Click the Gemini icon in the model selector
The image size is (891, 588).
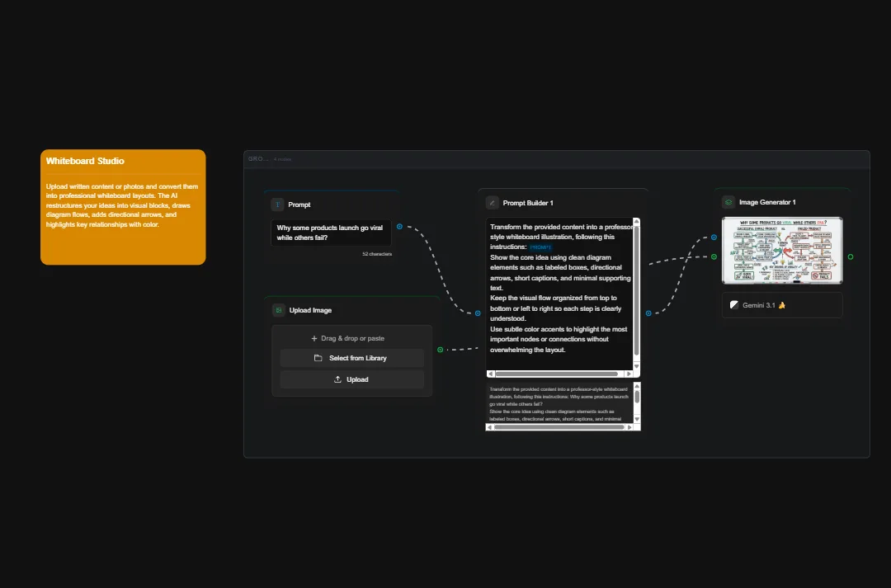733,304
